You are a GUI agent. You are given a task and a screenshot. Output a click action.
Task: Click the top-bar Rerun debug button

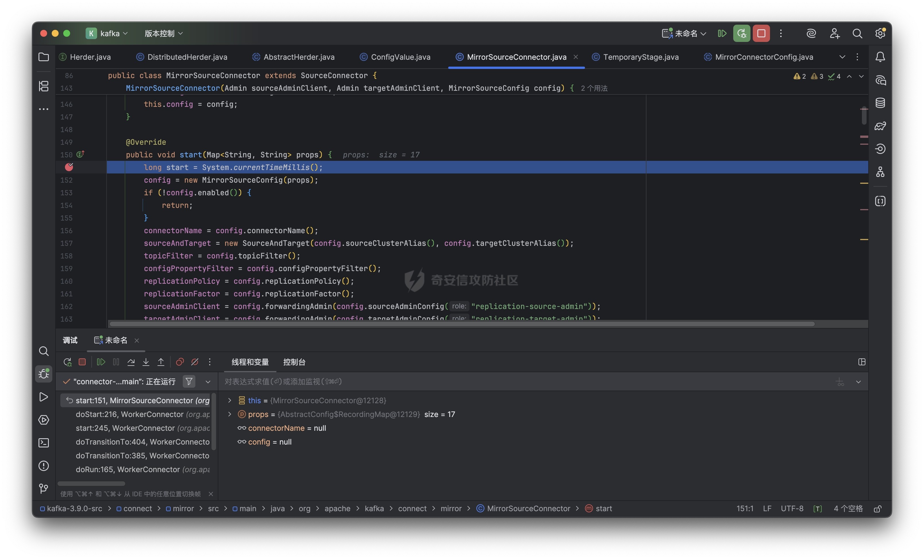(741, 33)
